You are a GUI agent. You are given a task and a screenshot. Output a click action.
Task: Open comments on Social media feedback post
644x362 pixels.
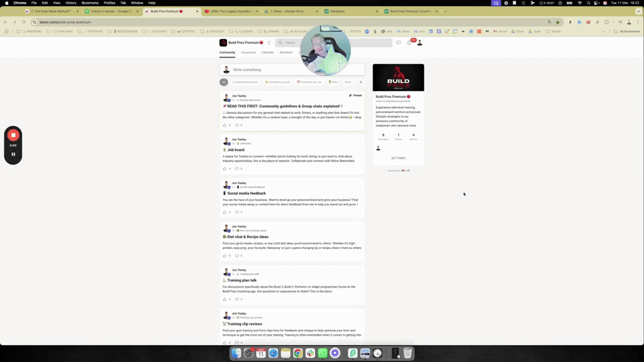(237, 212)
